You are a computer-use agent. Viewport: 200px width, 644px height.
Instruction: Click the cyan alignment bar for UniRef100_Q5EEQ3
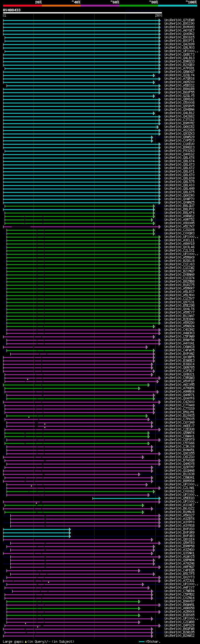126,498
